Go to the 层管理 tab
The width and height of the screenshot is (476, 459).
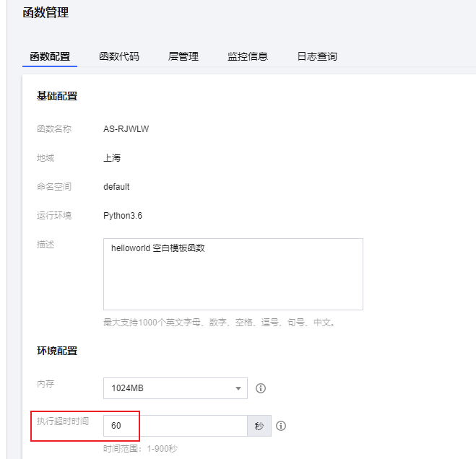(183, 56)
